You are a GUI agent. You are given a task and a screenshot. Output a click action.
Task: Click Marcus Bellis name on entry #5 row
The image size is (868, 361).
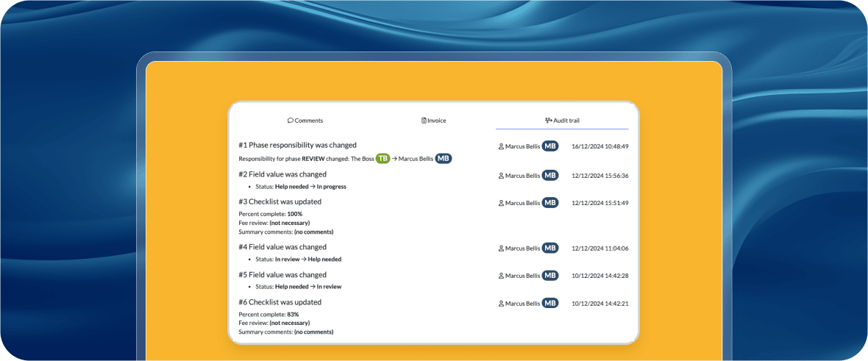[x=522, y=276]
